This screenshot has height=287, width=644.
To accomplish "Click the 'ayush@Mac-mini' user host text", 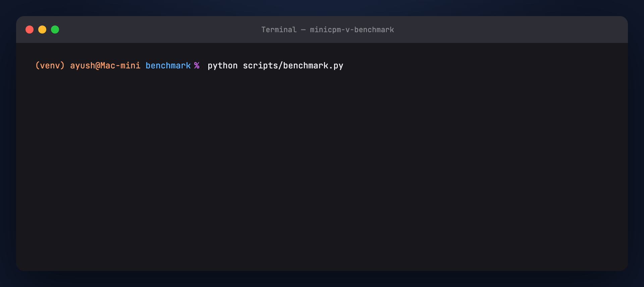I will tap(105, 65).
